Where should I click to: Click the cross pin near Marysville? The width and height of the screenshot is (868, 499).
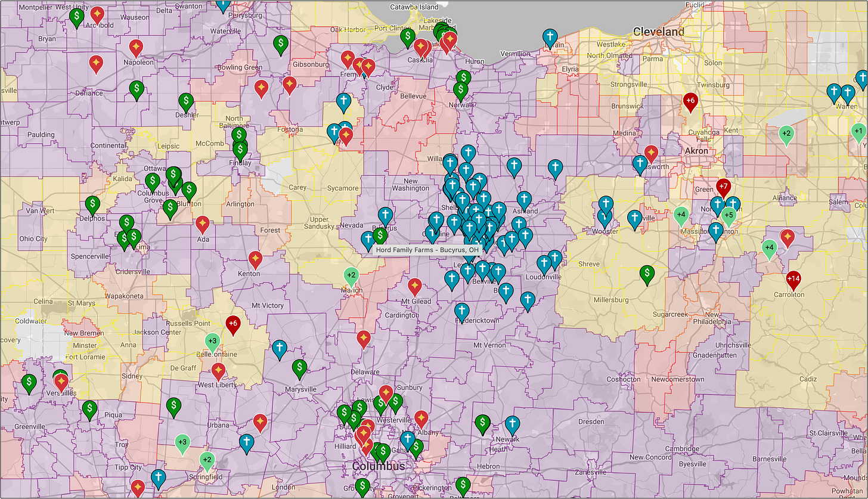tap(280, 348)
